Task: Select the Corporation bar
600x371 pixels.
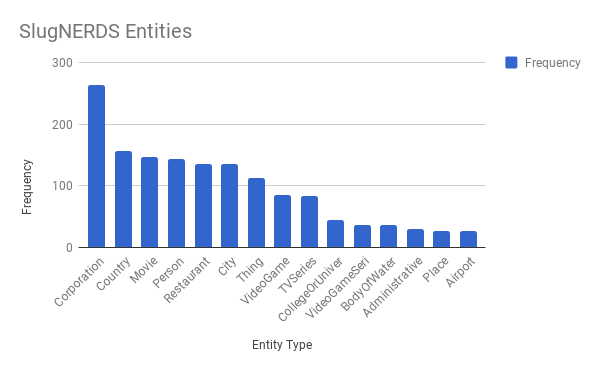Action: pos(96,166)
